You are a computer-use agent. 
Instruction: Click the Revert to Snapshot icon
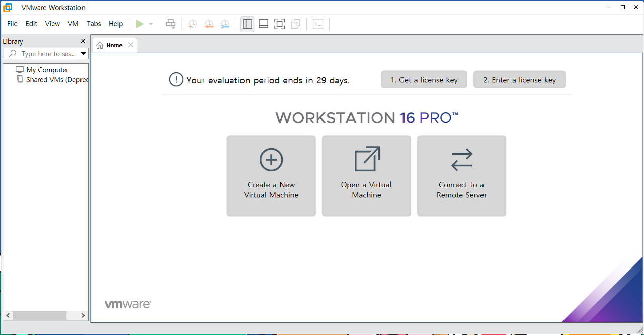(209, 24)
